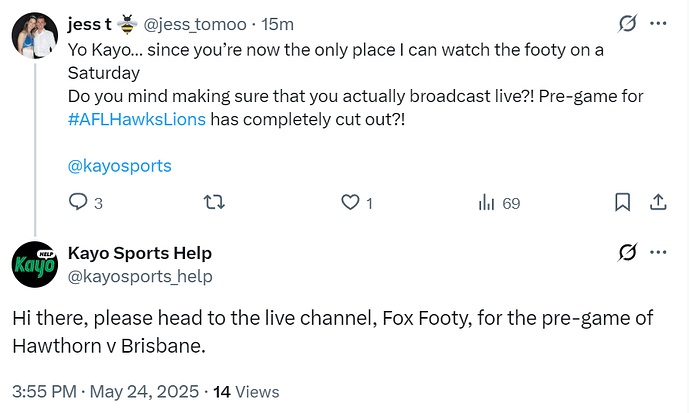Open the Kayo Sports Help account name
Image resolution: width=690 pixels, height=413 pixels.
139,253
